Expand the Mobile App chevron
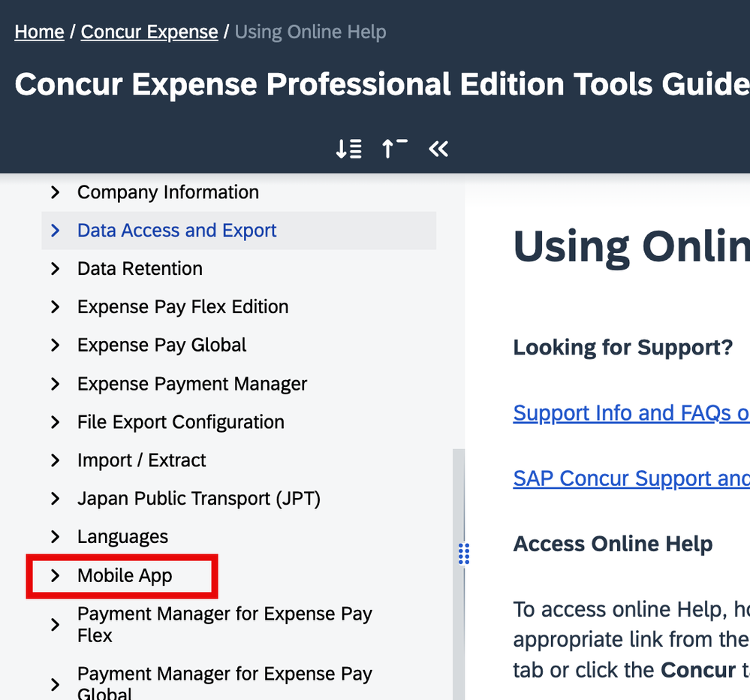The height and width of the screenshot is (700, 750). point(56,575)
